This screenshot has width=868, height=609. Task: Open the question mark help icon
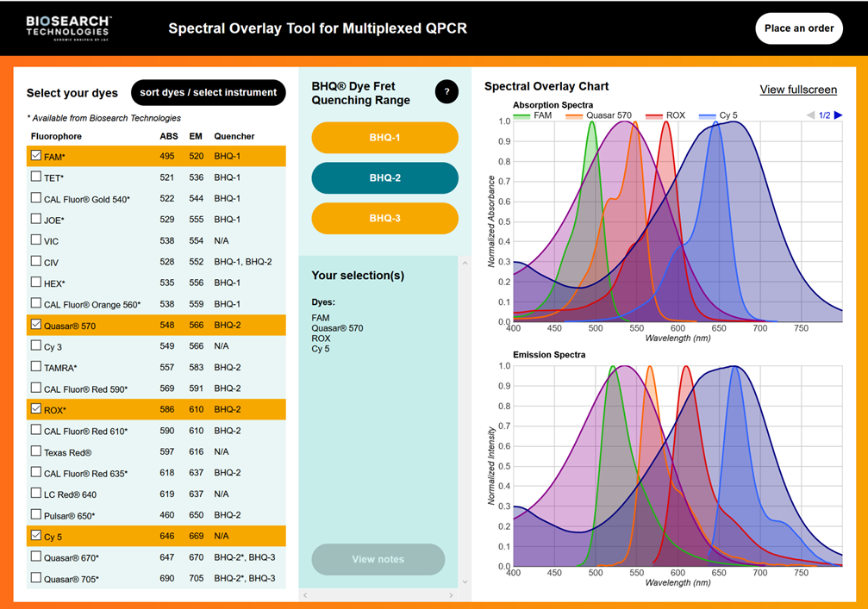click(446, 92)
